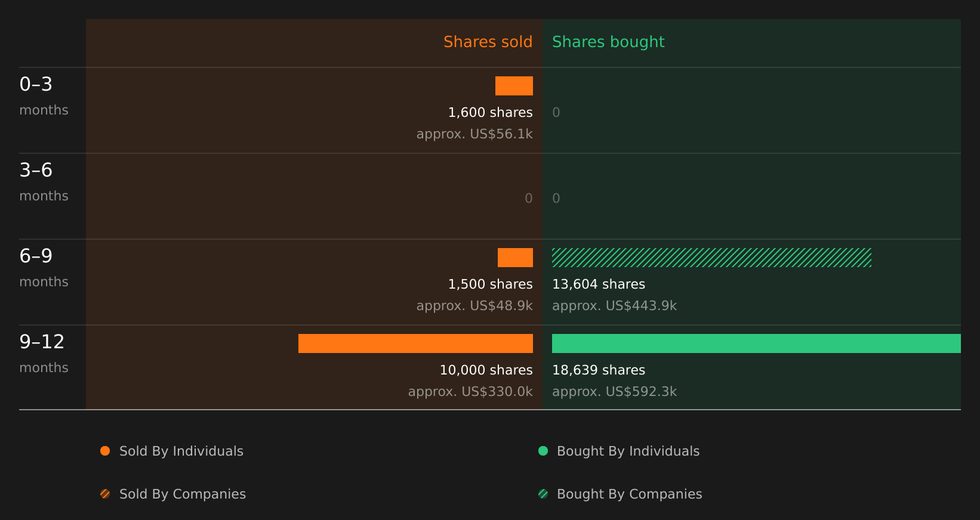
Task: Click the Bought By Individuals legend label
Action: 628,451
